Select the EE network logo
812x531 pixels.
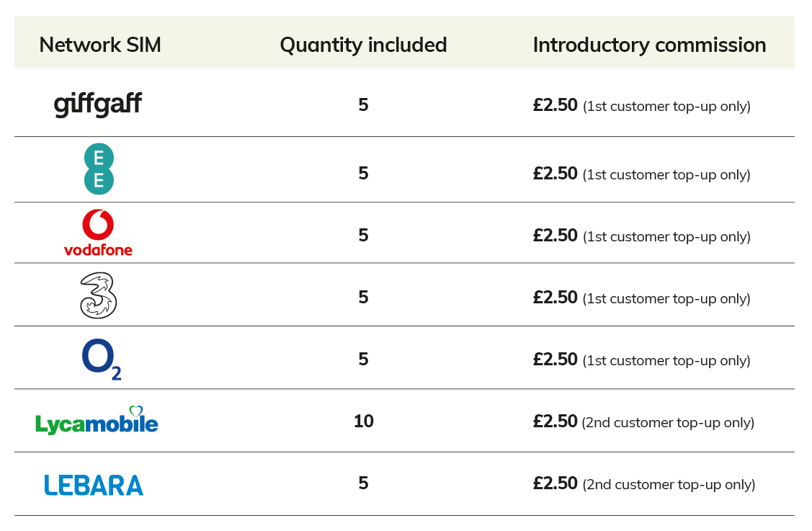pyautogui.click(x=99, y=169)
